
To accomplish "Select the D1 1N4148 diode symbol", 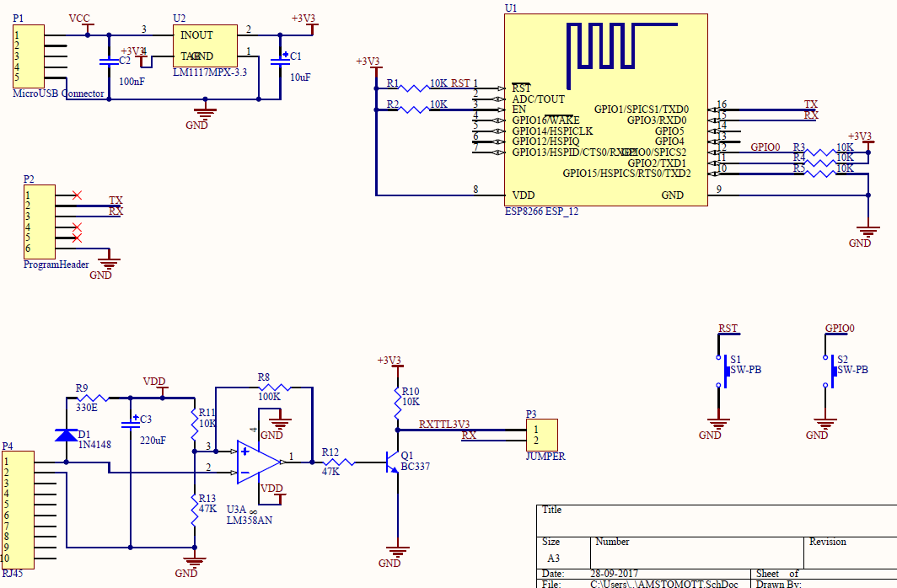I will pyautogui.click(x=66, y=436).
